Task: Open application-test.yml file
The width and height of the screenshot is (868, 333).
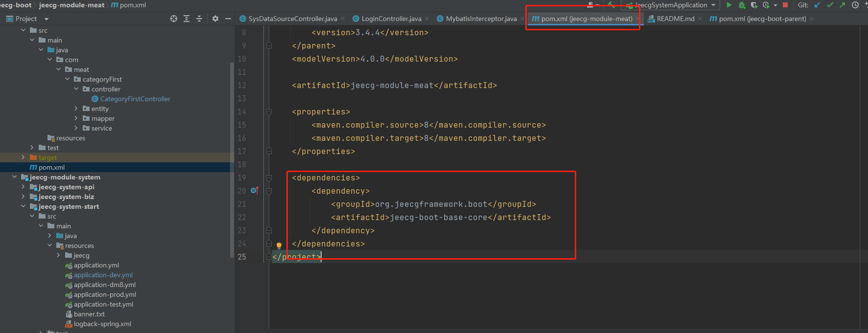Action: (103, 304)
